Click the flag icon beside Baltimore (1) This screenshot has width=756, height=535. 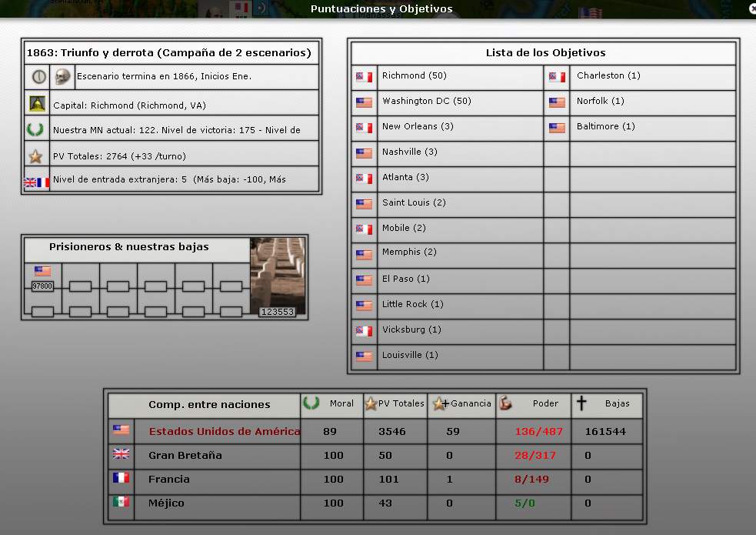pos(557,128)
